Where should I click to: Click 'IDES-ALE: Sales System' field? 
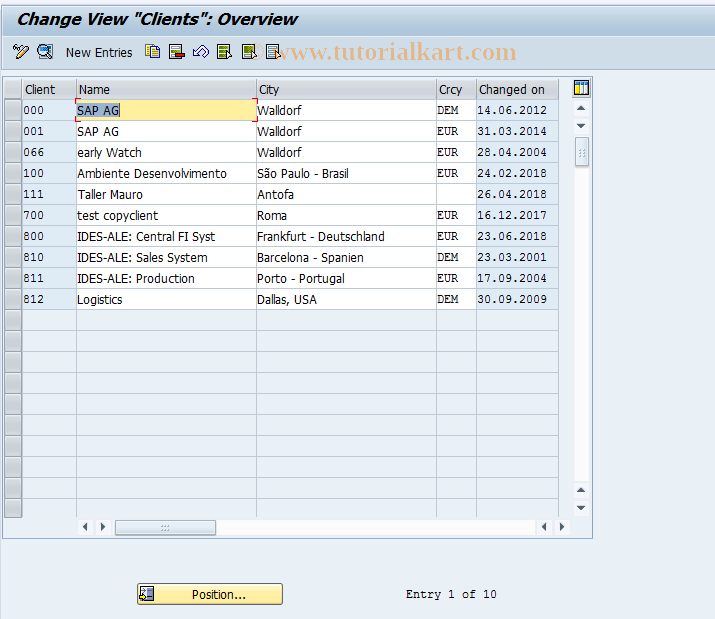tap(166, 257)
